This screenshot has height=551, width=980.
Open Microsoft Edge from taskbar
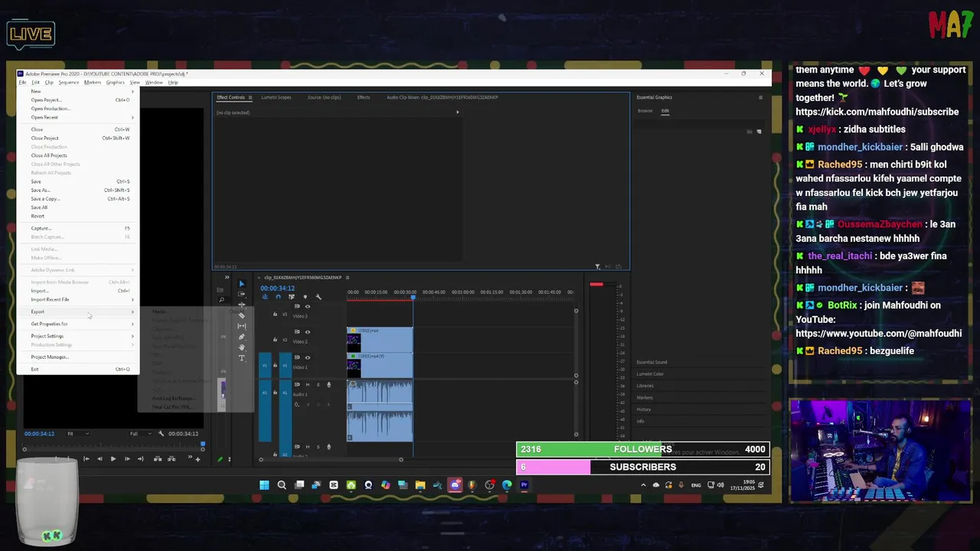pos(507,484)
